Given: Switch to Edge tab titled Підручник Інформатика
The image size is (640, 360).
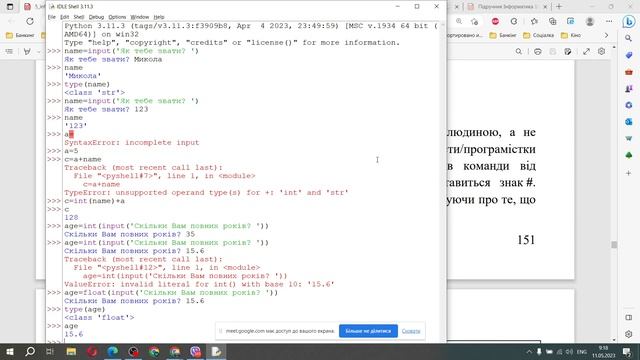Looking at the screenshot, I should [507, 7].
